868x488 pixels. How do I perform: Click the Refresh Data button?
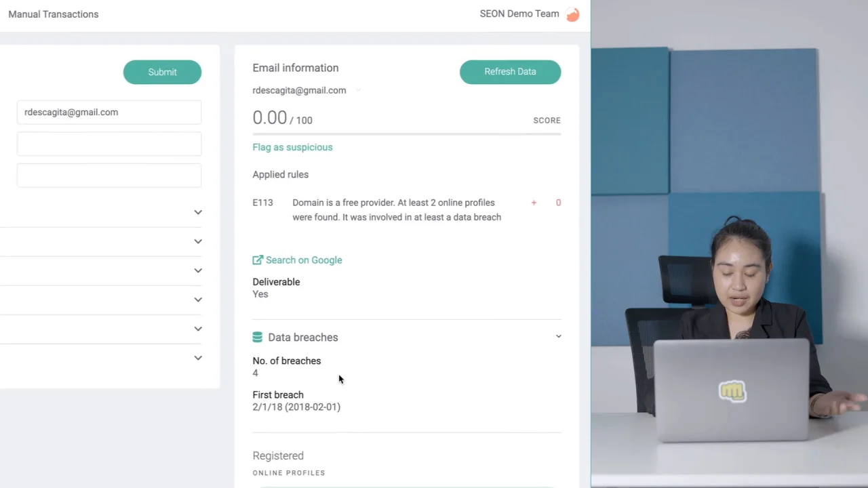point(510,72)
